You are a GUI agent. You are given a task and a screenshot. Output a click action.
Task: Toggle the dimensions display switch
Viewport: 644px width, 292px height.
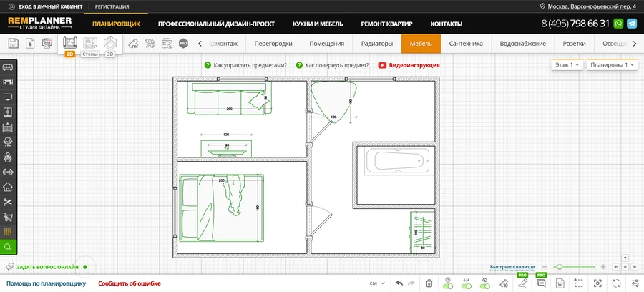[x=467, y=283]
